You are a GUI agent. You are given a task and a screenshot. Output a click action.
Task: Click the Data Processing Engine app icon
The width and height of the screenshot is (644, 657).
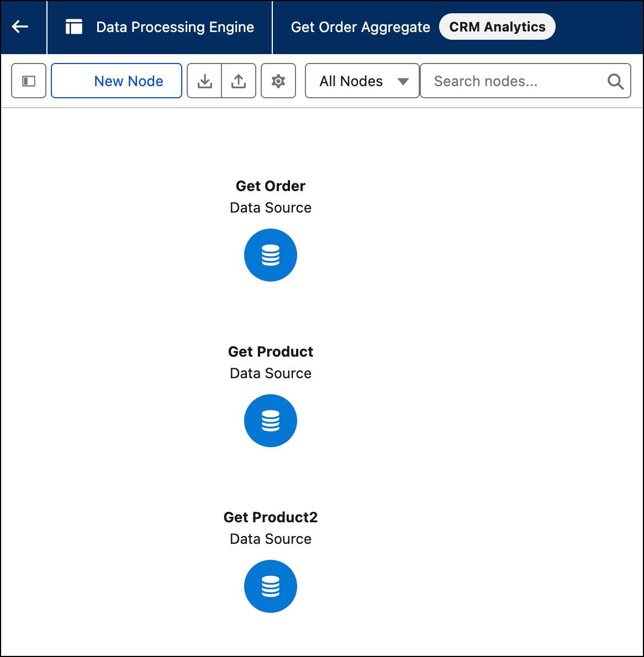coord(74,27)
